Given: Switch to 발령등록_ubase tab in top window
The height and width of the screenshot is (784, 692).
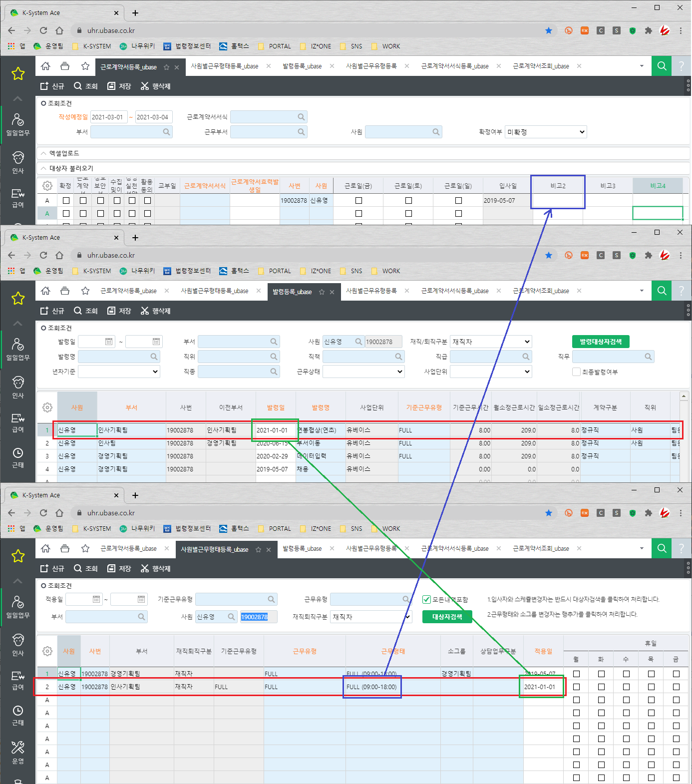Looking at the screenshot, I should pyautogui.click(x=302, y=66).
